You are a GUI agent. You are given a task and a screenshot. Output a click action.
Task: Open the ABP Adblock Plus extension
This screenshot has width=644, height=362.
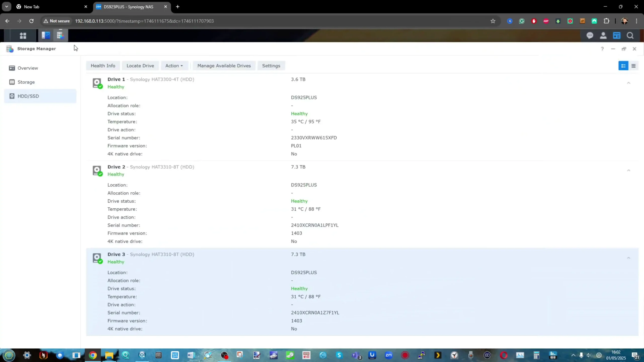point(546,21)
